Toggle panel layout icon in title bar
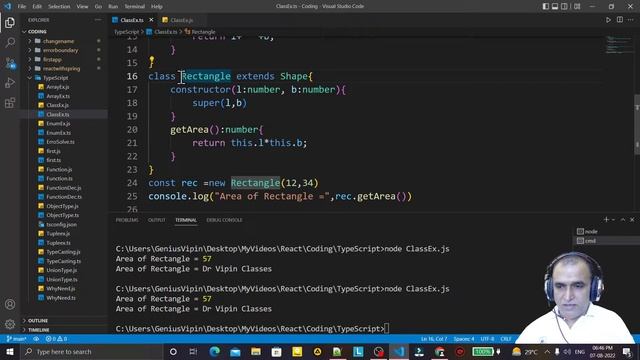640x360 pixels. click(555, 7)
